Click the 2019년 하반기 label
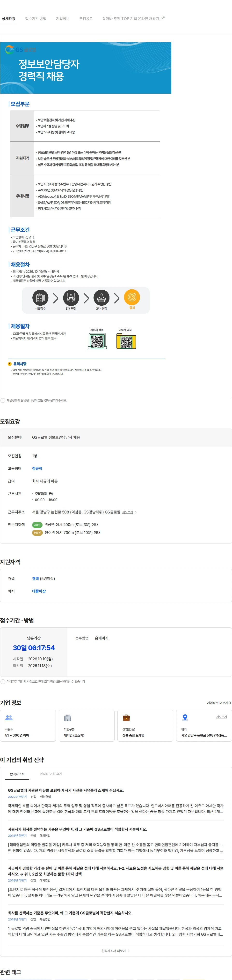 [17, 880]
